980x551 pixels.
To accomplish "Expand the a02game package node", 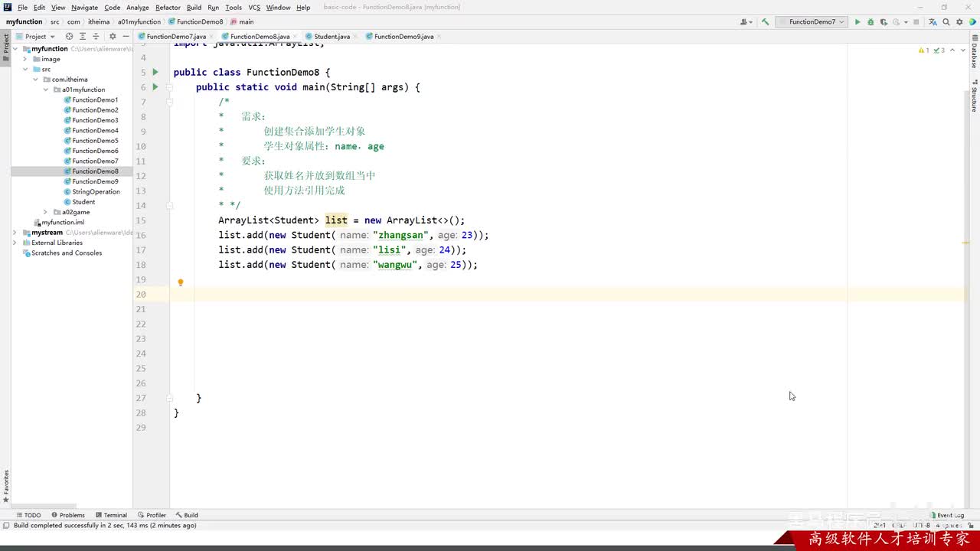I will pyautogui.click(x=46, y=212).
